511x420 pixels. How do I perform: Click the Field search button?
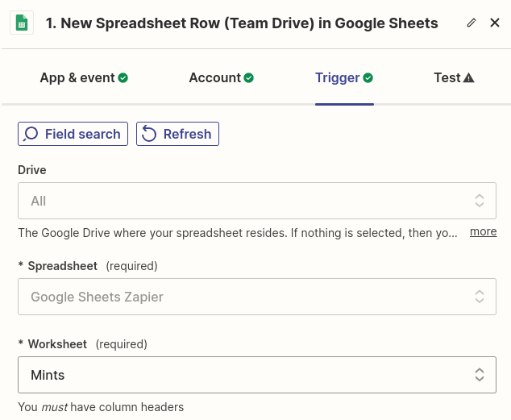point(73,135)
